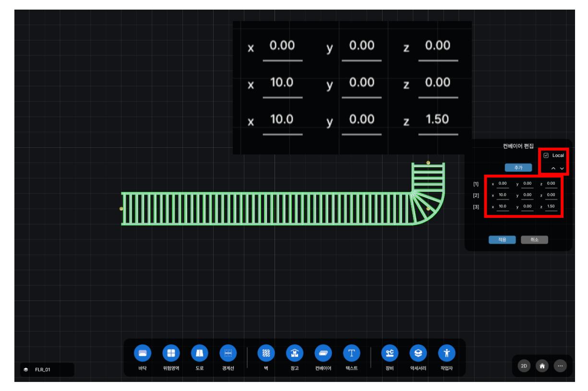Add a 작업자 worker icon
Image resolution: width=588 pixels, height=391 pixels.
coord(447,354)
